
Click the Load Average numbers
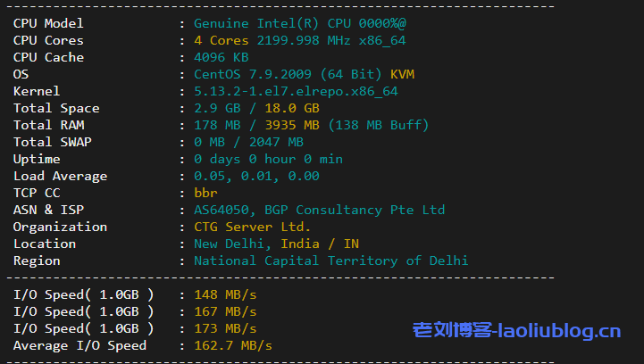point(256,176)
